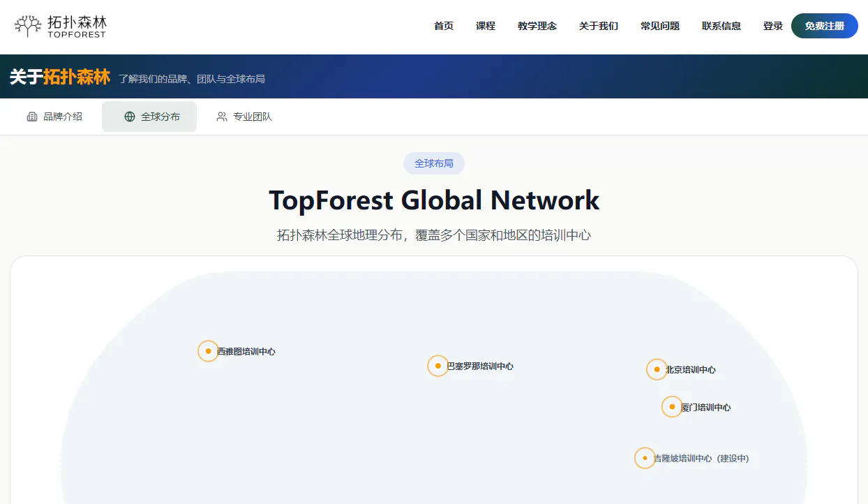The image size is (868, 504).
Task: Click the 拓扑森林 TOPFOREST brand name
Action: (x=77, y=27)
